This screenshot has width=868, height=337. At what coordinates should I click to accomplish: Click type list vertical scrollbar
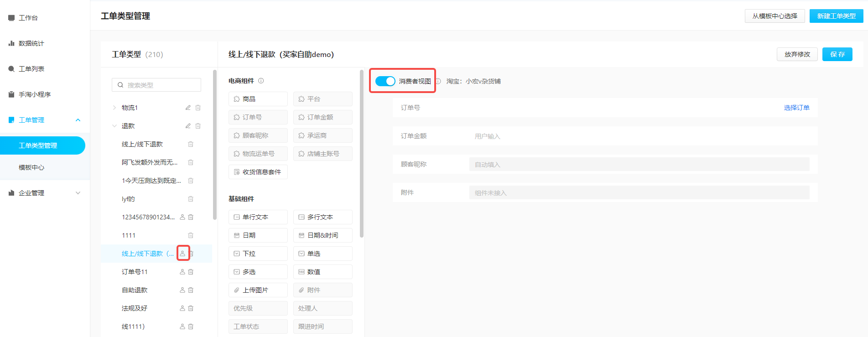(215, 145)
